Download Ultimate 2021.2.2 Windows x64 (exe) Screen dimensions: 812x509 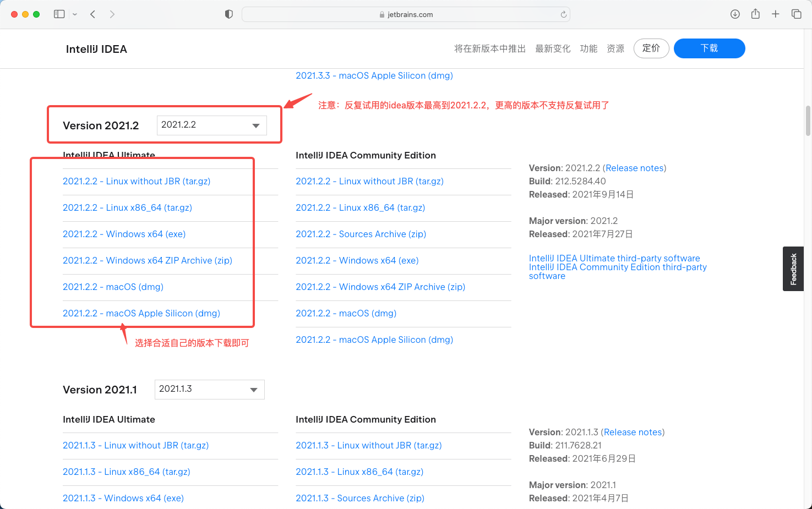point(124,234)
